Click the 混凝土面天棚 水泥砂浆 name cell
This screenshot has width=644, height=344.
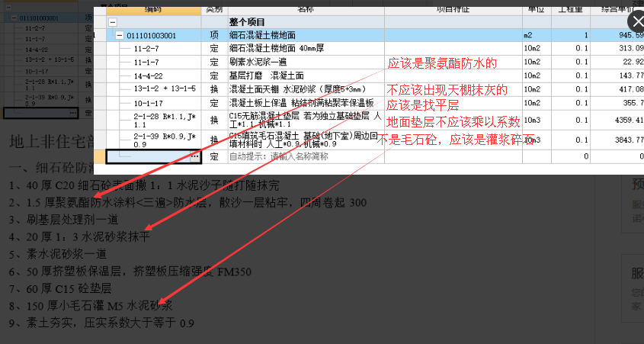coord(306,89)
